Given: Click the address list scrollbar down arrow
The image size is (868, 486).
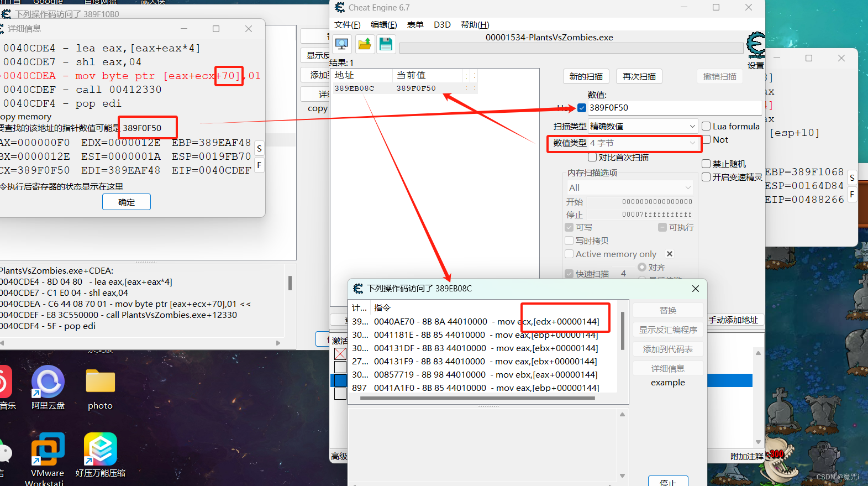Looking at the screenshot, I should 758,442.
